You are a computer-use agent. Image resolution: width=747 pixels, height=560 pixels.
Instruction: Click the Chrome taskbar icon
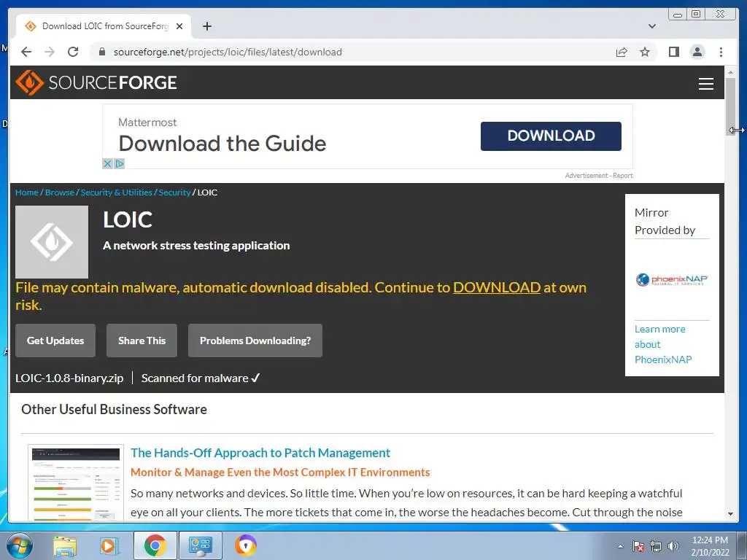click(155, 545)
